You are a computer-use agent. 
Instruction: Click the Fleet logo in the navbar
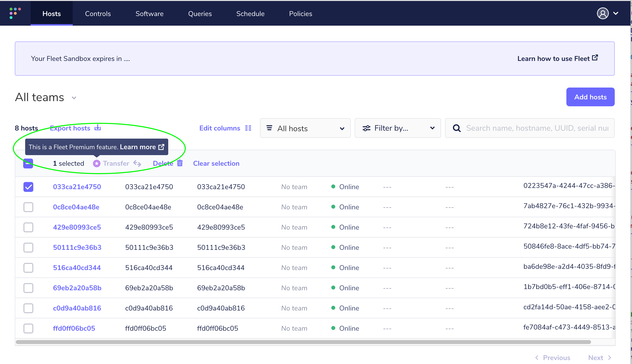pyautogui.click(x=14, y=13)
